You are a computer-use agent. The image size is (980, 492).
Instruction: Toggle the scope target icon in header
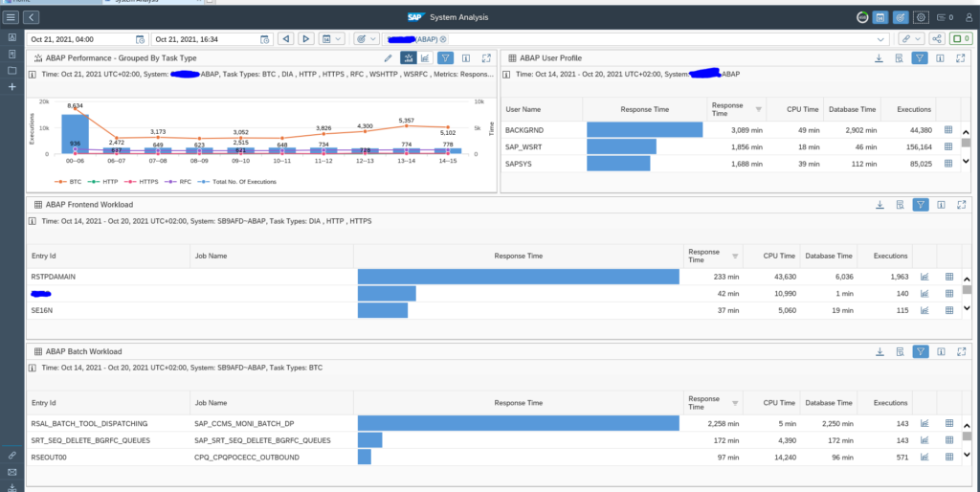click(x=901, y=17)
